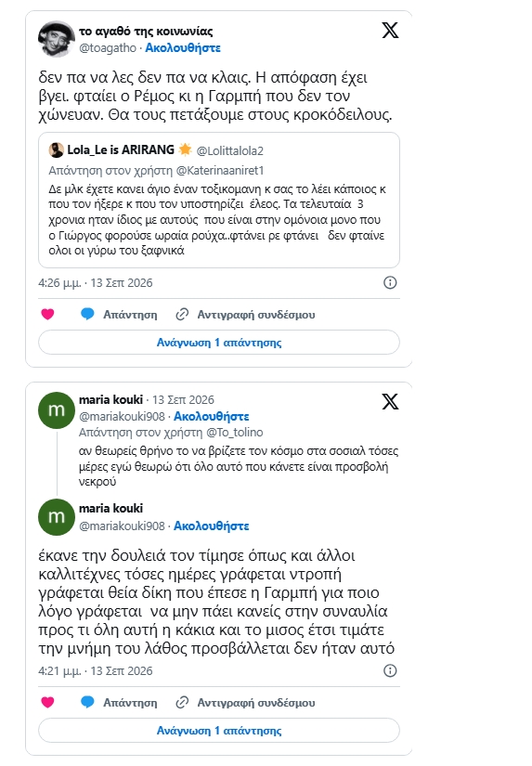
Task: Open the το αγαθό της κοινωνίας profile avatar
Action: pyautogui.click(x=57, y=39)
